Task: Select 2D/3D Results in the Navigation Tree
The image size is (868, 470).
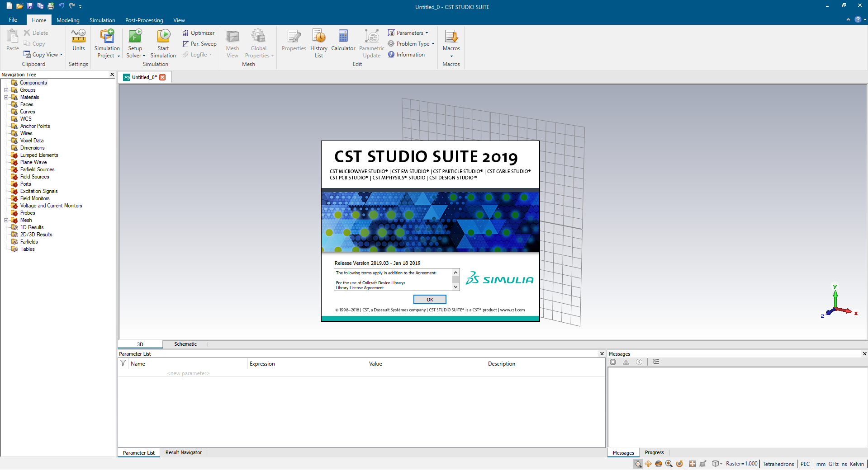Action: 36,235
